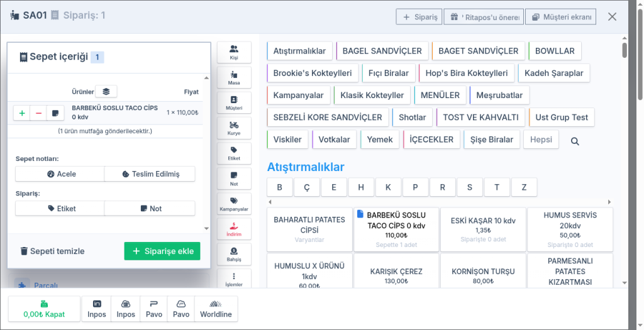Click the layers icon beside Ürünler
This screenshot has height=330, width=644.
[106, 91]
